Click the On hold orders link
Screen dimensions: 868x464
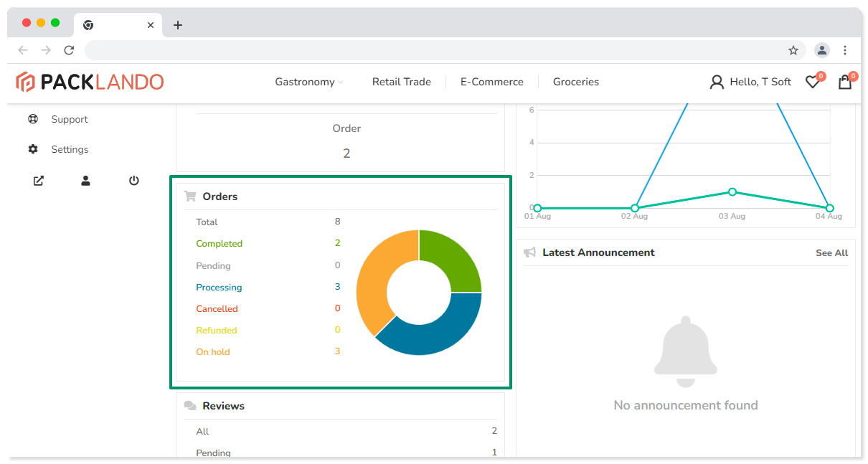[x=213, y=352]
